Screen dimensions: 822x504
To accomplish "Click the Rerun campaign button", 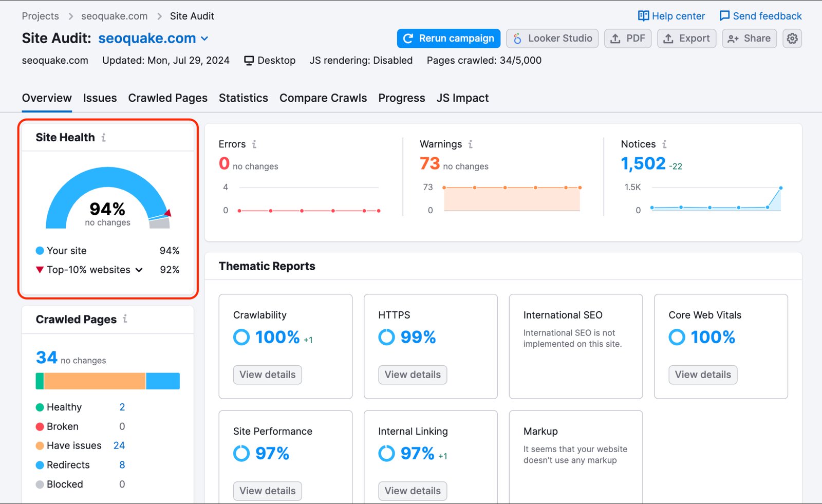I will click(448, 38).
